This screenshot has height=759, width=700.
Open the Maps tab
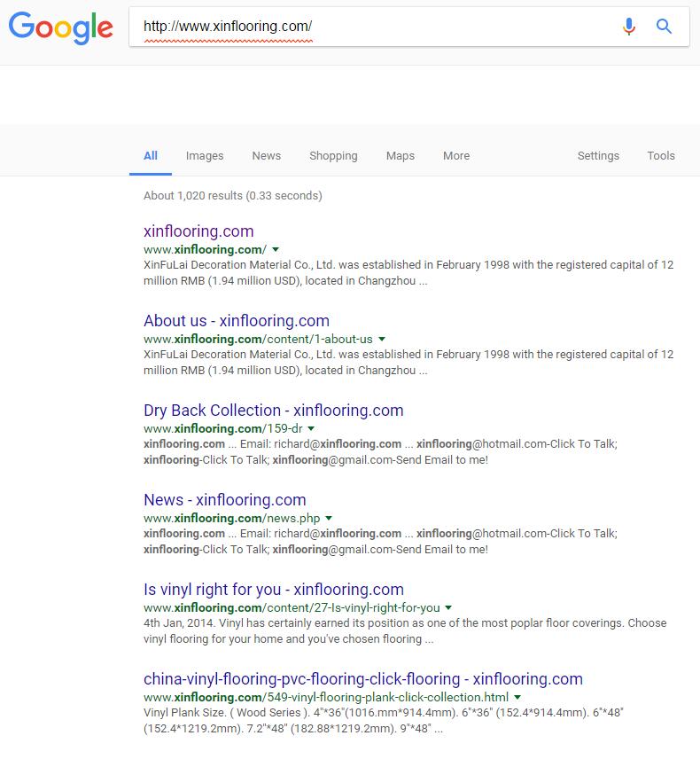click(401, 155)
